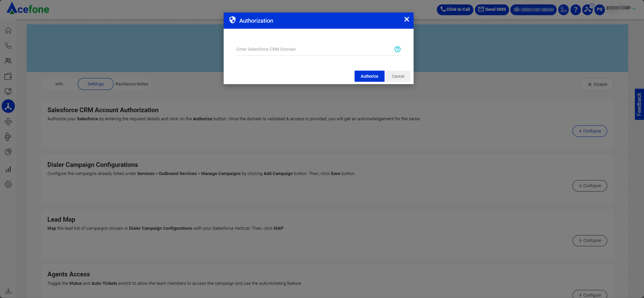Click the Authorization dialog title text

coord(256,21)
